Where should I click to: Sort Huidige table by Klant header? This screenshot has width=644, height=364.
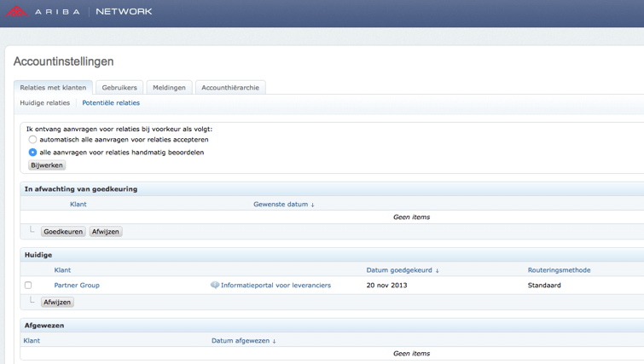pyautogui.click(x=62, y=270)
